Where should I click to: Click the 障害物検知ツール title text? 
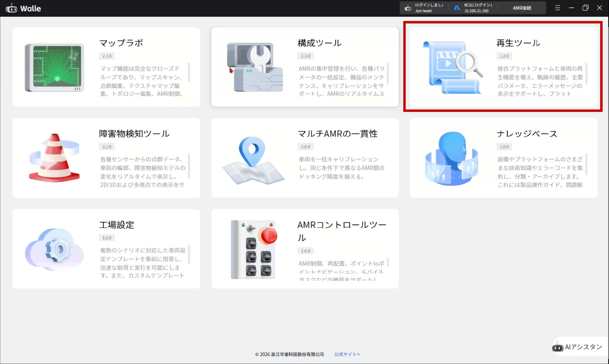(134, 134)
